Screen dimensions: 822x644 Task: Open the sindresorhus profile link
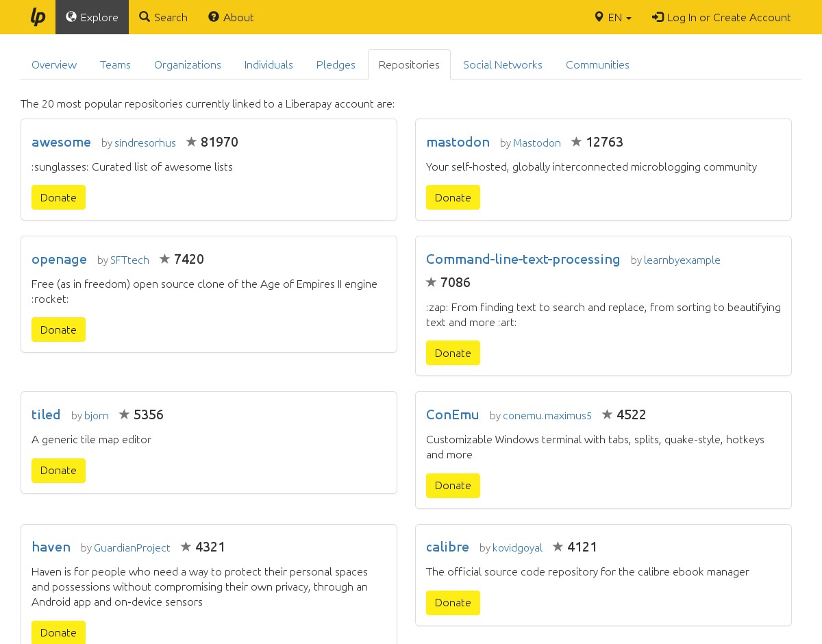point(145,143)
